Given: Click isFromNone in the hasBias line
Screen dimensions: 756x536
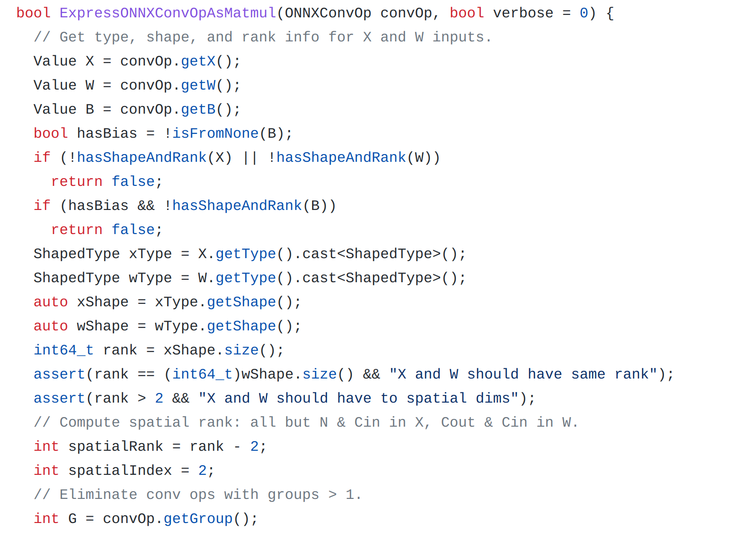Looking at the screenshot, I should pos(216,133).
